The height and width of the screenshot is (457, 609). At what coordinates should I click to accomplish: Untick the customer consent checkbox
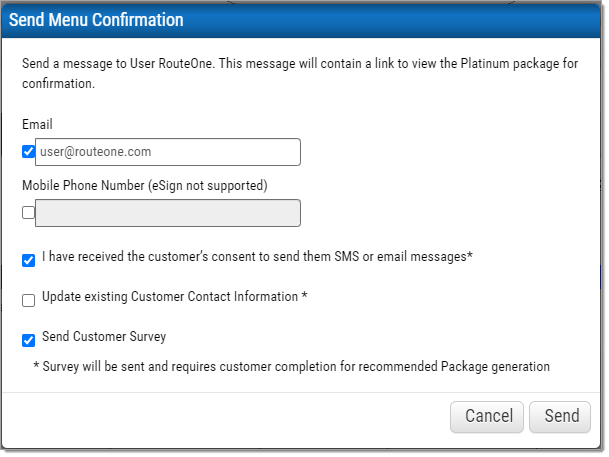click(x=28, y=260)
